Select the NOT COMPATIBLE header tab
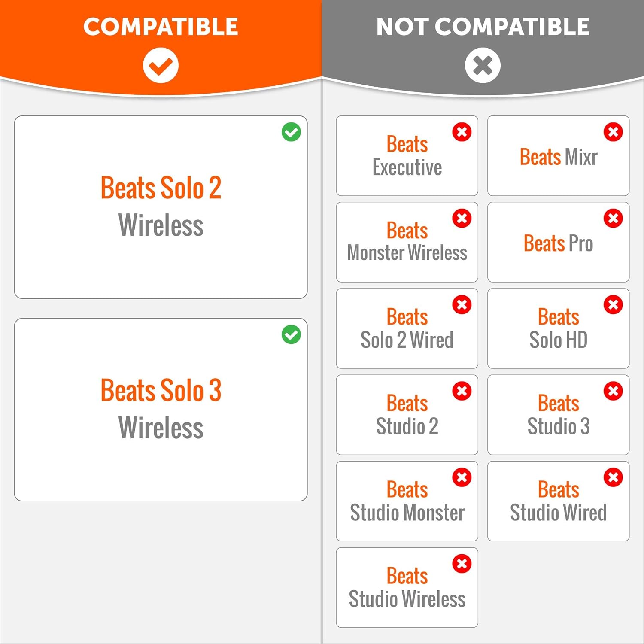Image resolution: width=644 pixels, height=644 pixels. 483,27
